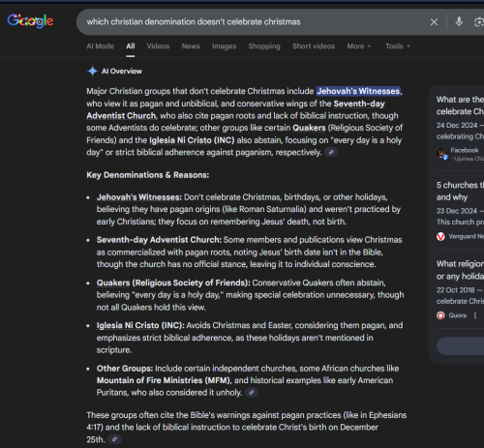Click the Vanguard News source icon
Image resolution: width=484 pixels, height=448 pixels.
(440, 236)
